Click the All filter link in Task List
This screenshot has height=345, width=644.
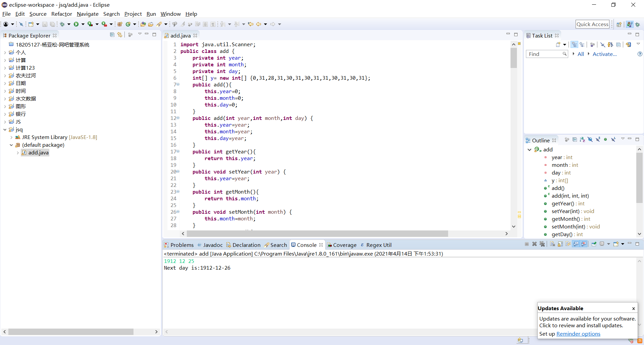(581, 54)
